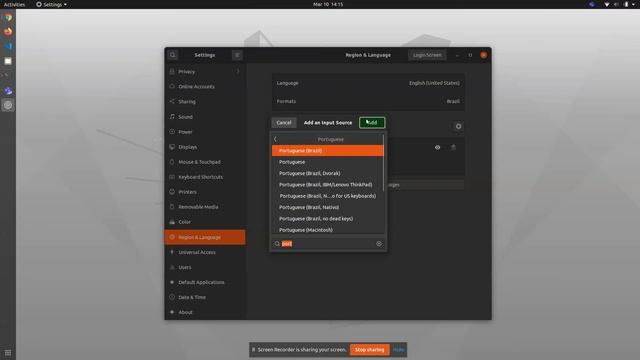Click the trash icon to remove input source
640x360 pixels.
(x=453, y=147)
